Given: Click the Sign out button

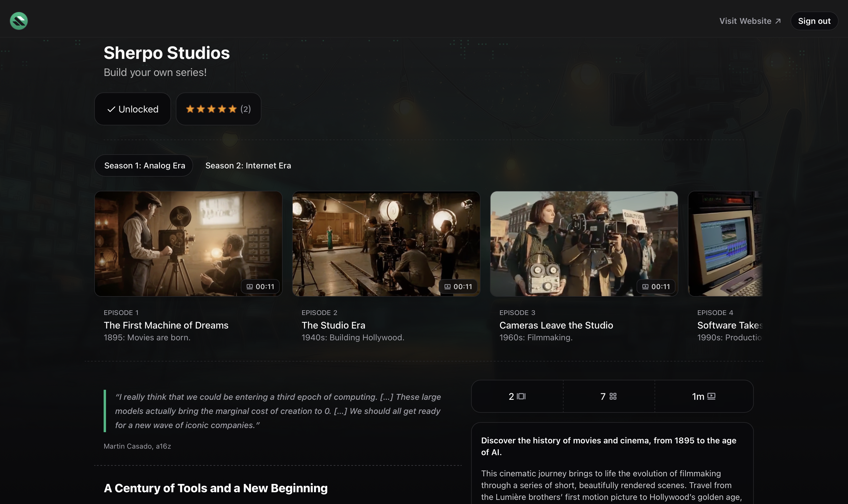Looking at the screenshot, I should point(814,21).
